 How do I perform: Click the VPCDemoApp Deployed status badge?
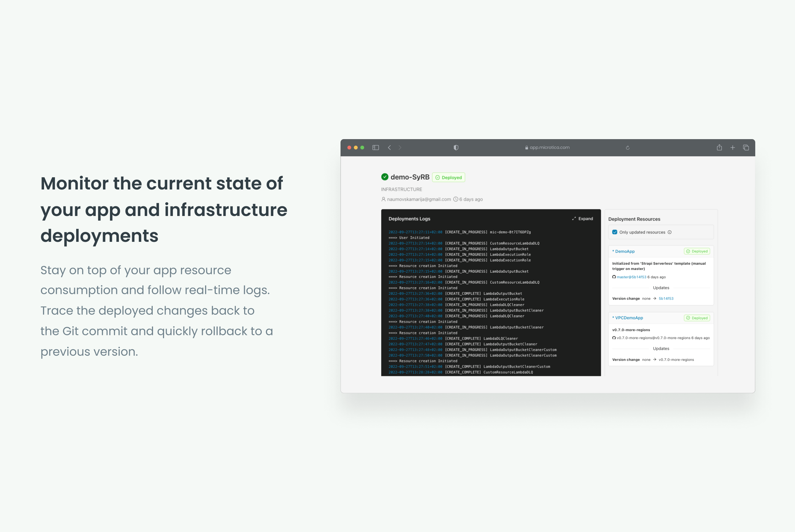click(x=697, y=318)
